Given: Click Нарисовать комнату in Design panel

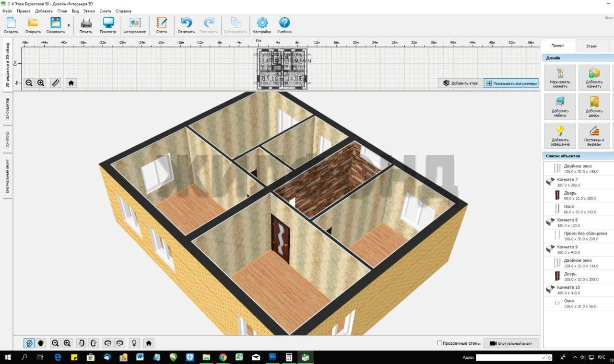Looking at the screenshot, I should tap(560, 78).
